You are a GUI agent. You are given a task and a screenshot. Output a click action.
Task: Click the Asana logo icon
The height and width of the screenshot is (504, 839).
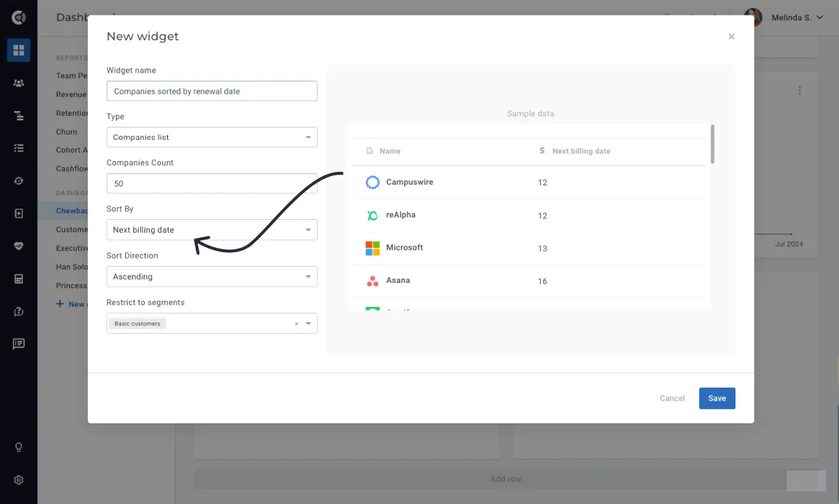pos(372,281)
